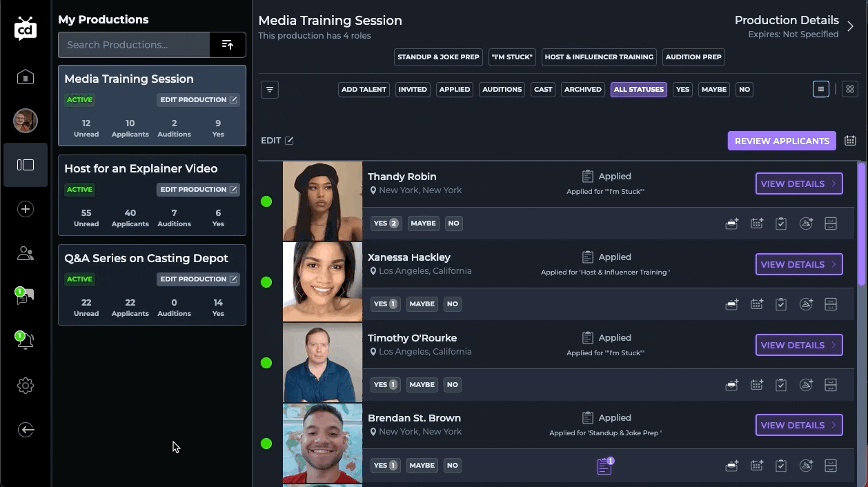Click Timothy O'Rourke's clipboard check icon
This screenshot has width=868, height=487.
coord(781,385)
